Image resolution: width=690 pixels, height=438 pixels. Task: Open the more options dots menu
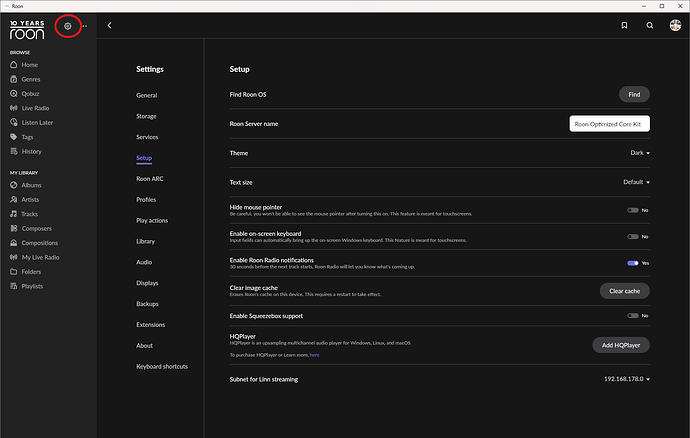85,26
